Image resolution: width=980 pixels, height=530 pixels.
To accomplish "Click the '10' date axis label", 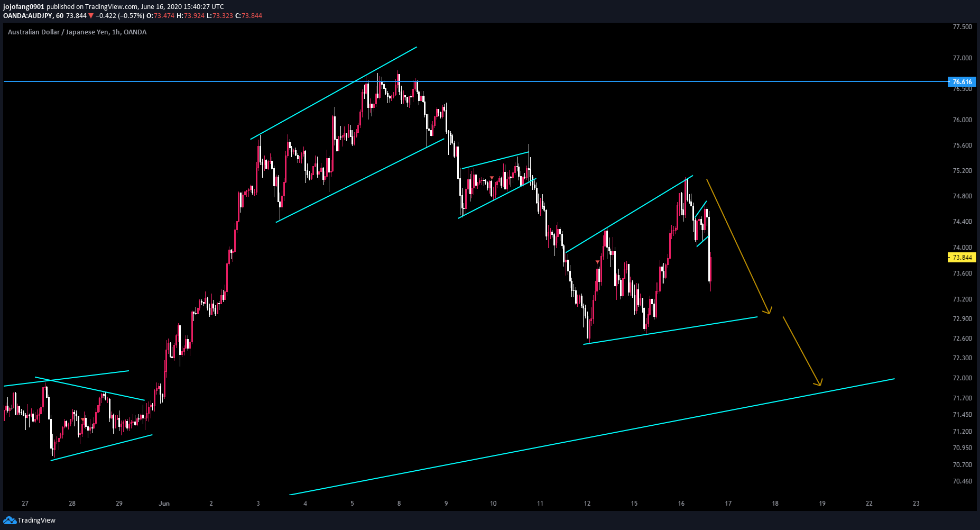I will click(x=493, y=504).
